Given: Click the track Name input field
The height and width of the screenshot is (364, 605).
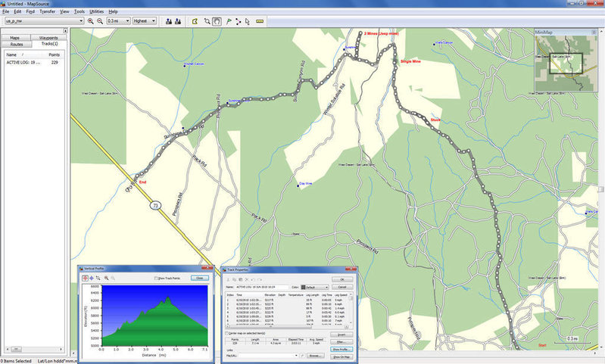Looking at the screenshot, I should (261, 288).
